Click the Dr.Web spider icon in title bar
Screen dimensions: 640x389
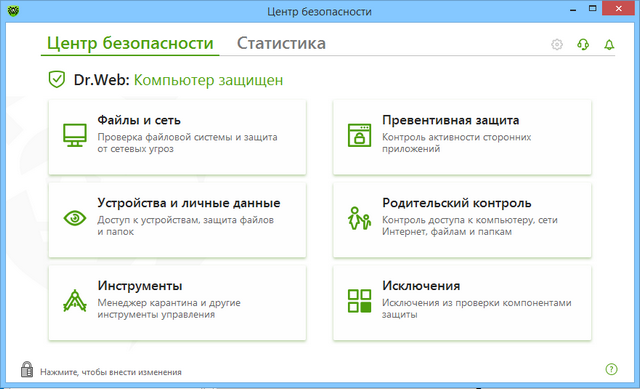(x=13, y=10)
